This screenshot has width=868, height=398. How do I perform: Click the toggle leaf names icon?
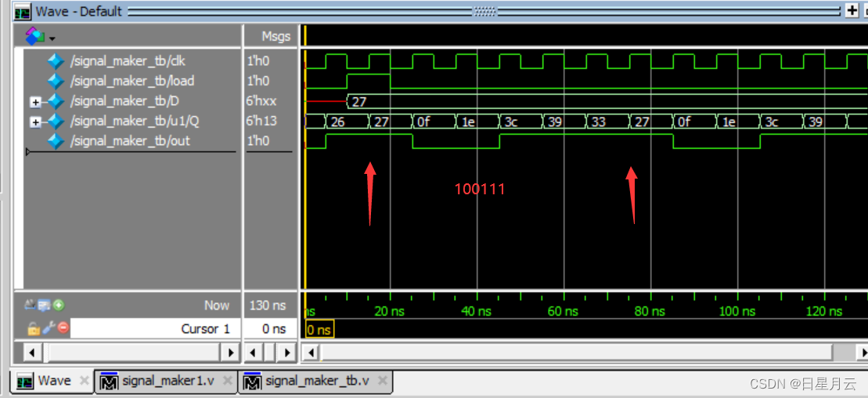pyautogui.click(x=30, y=305)
